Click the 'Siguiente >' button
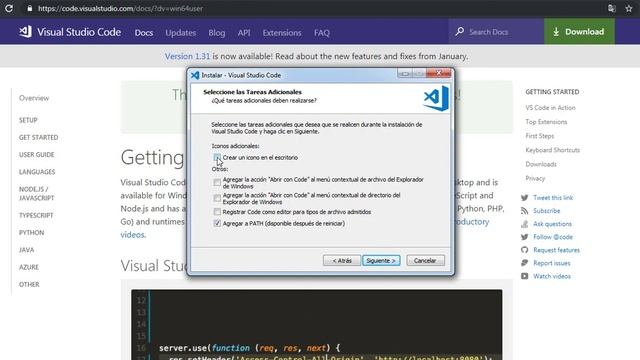Image resolution: width=640 pixels, height=360 pixels. point(381,260)
